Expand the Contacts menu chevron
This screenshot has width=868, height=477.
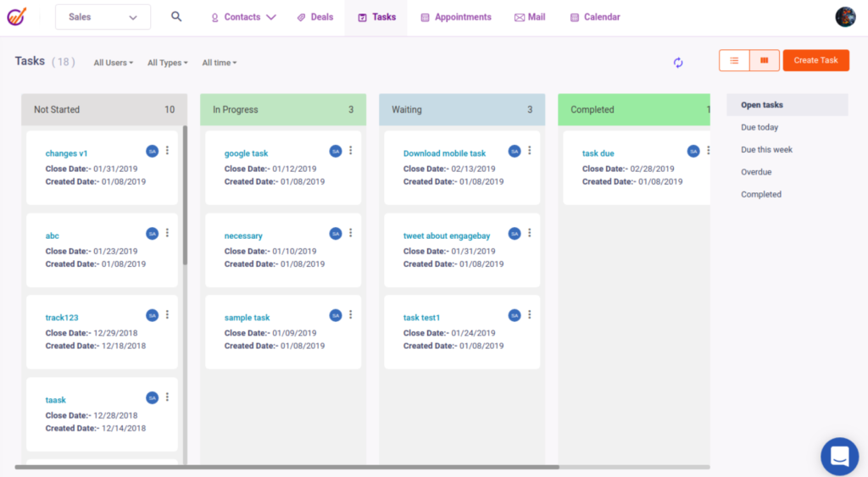270,17
